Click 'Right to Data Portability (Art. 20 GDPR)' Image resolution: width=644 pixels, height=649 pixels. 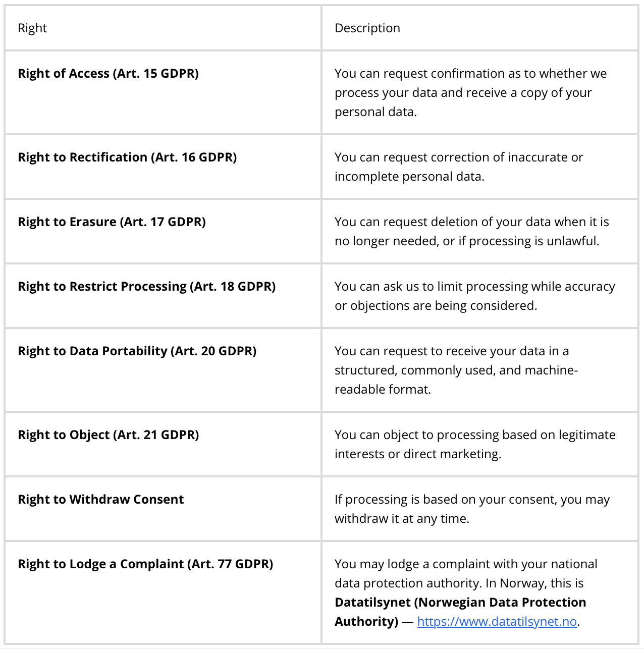click(x=137, y=351)
